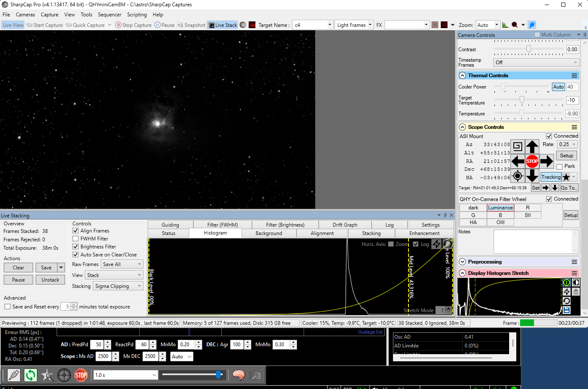Open the Sequencer menu
This screenshot has height=389, width=588.
[x=109, y=15]
